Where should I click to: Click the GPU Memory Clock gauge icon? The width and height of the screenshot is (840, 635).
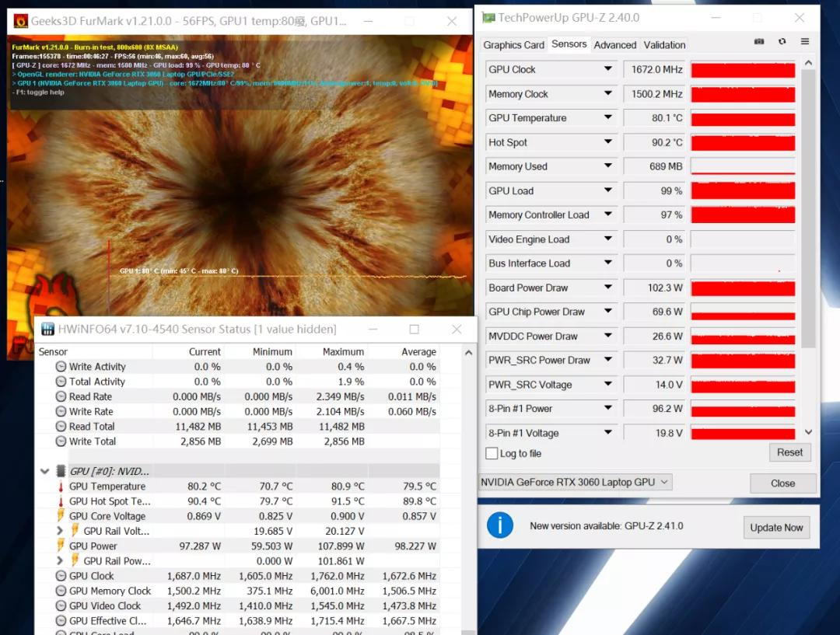pos(61,591)
